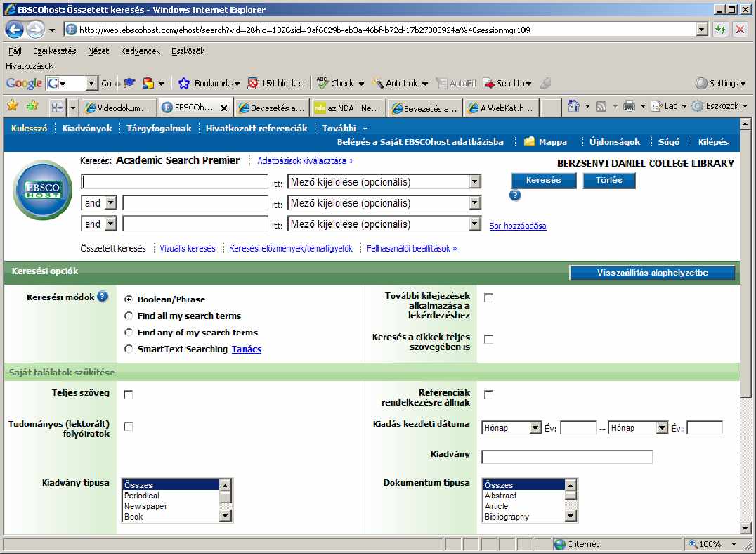Viewport: 756px width, 554px height.
Task: Open the Tanács link next to SmartText
Action: 247,349
